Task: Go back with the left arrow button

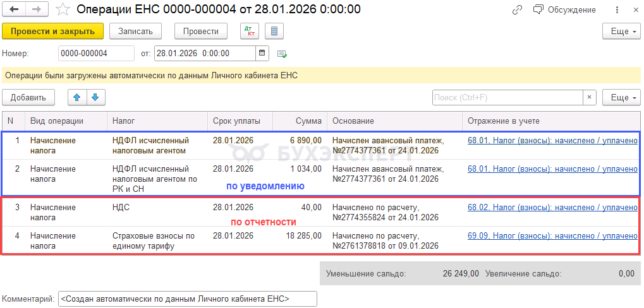Action: pyautogui.click(x=13, y=9)
